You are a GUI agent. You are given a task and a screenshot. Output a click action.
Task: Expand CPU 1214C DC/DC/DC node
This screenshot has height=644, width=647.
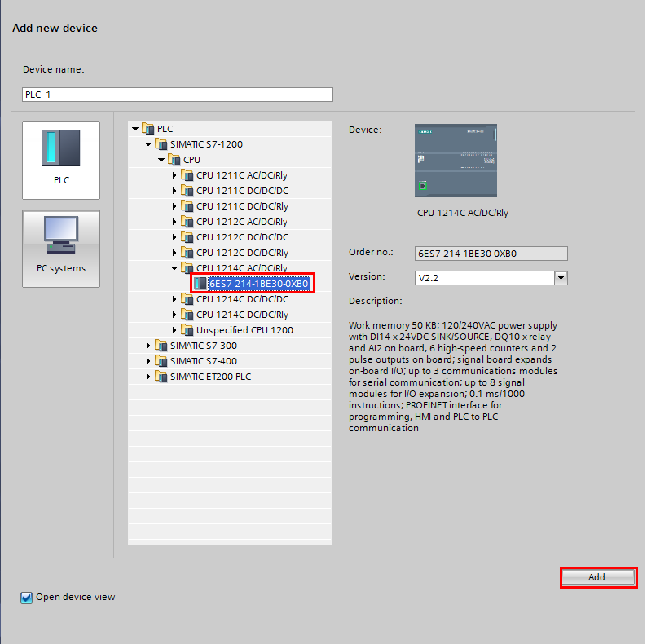coord(174,299)
